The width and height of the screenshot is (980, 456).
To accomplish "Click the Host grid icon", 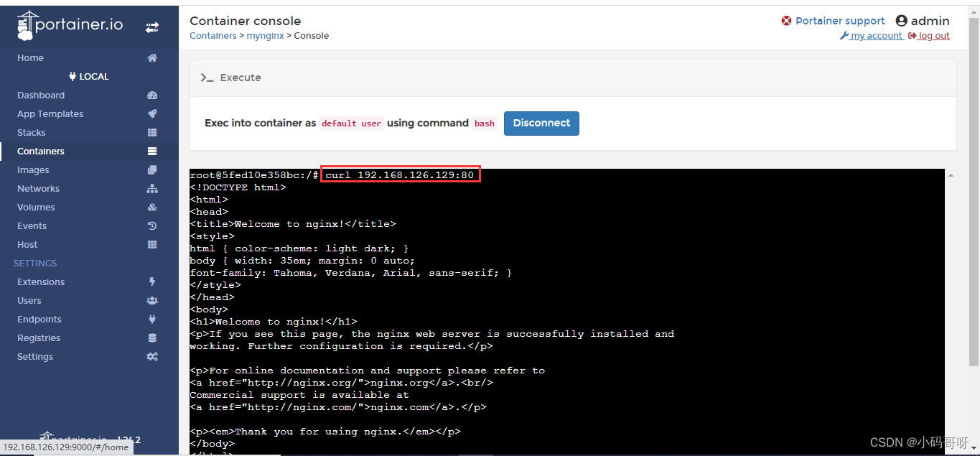I will pos(152,245).
